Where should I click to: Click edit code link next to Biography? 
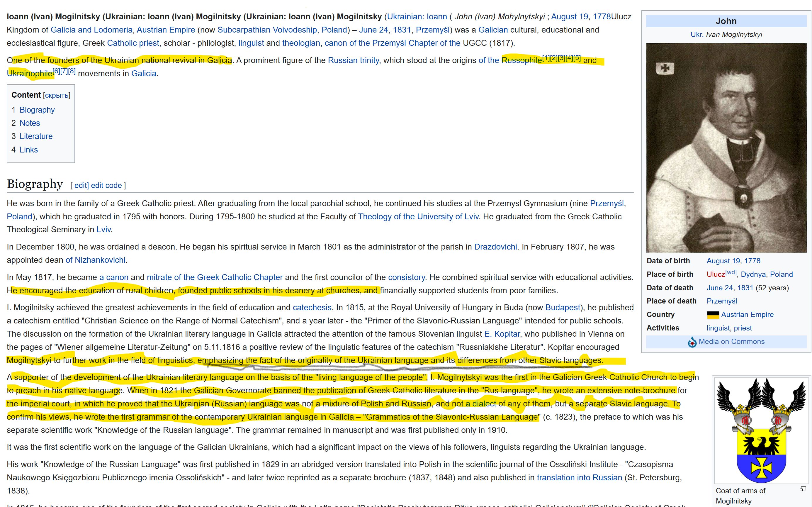point(106,185)
